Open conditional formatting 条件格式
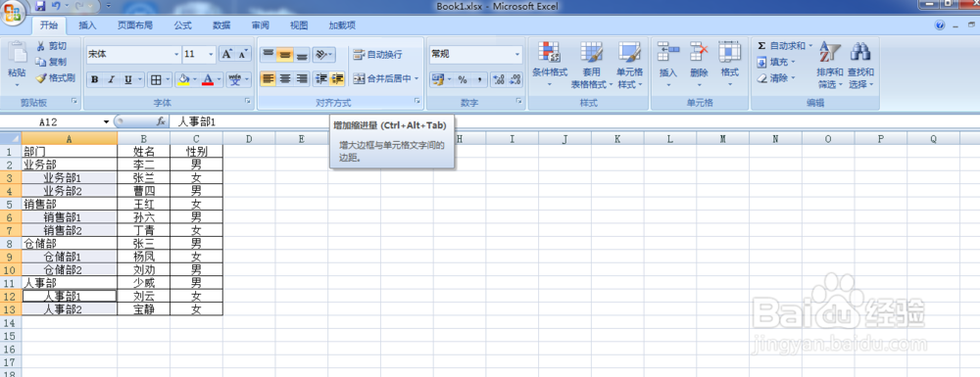This screenshot has height=377, width=980. (550, 65)
